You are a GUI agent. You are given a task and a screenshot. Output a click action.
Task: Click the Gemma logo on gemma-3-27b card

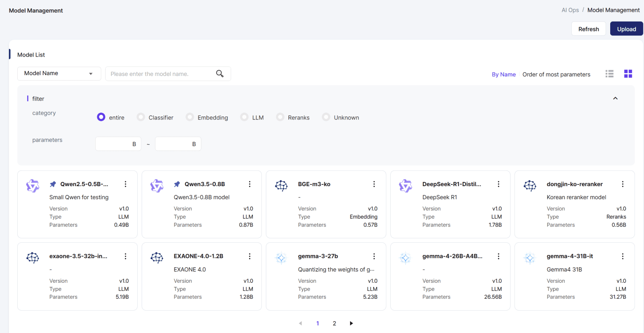[x=281, y=258]
